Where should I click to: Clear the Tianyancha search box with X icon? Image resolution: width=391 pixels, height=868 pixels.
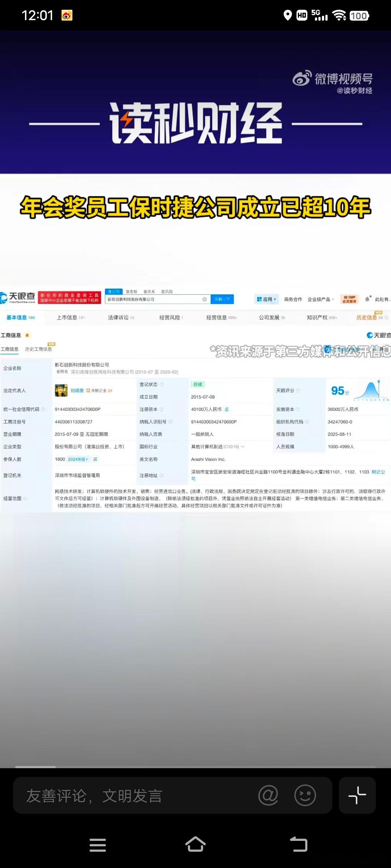tap(205, 299)
